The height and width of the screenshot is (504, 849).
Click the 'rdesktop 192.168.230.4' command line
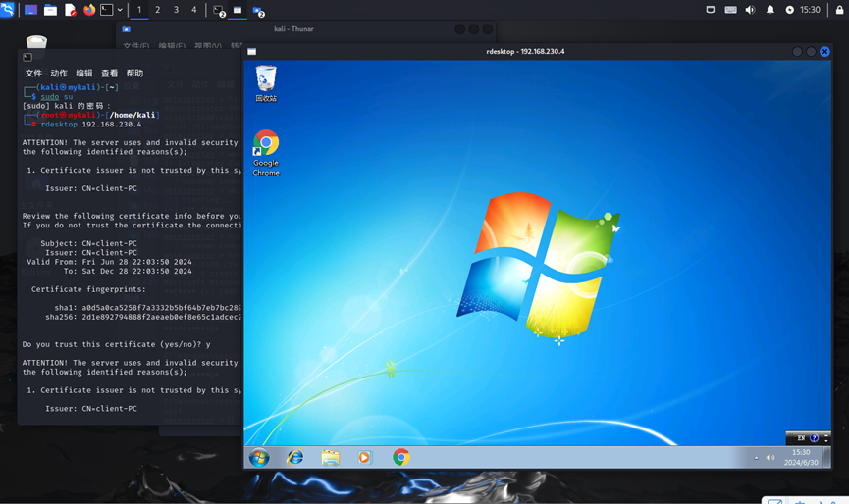coord(91,124)
